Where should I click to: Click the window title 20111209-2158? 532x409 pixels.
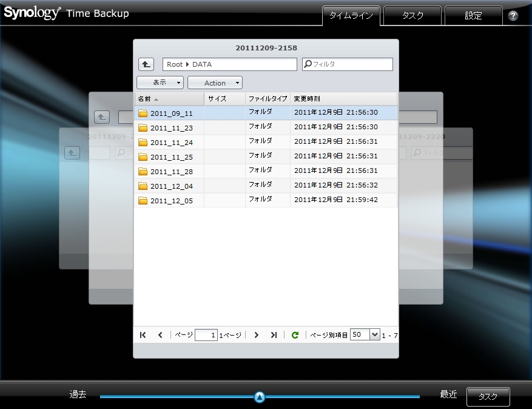click(266, 48)
